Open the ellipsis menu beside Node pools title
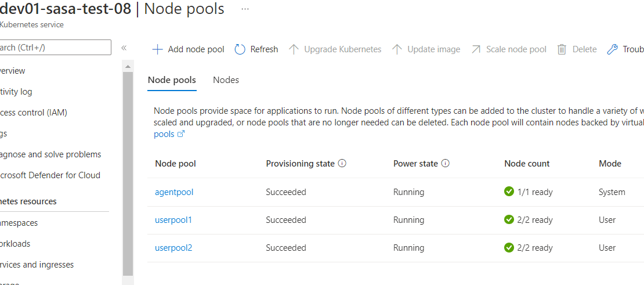The width and height of the screenshot is (644, 285). (245, 9)
